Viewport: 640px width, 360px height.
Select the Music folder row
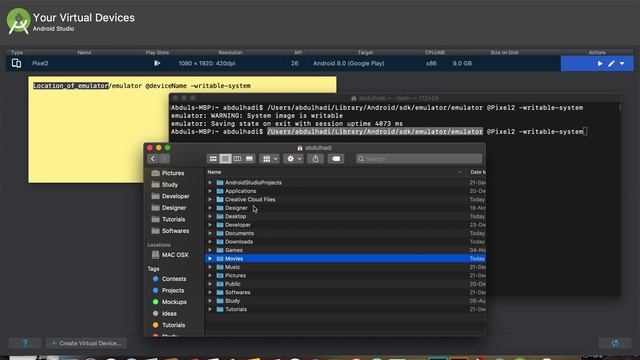(x=345, y=267)
